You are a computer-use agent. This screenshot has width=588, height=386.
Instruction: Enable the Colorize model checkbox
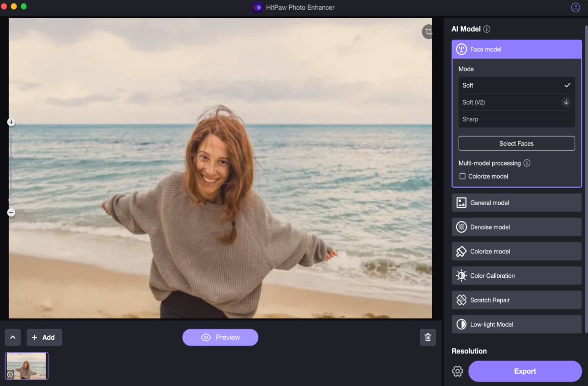462,176
